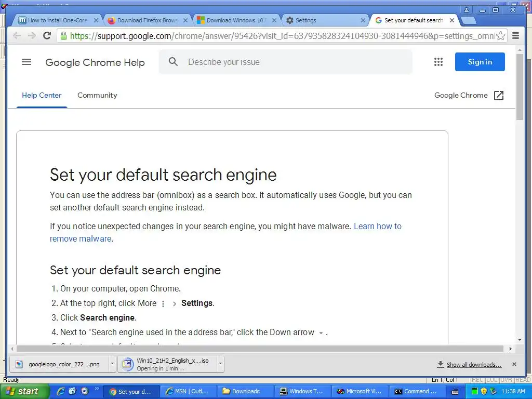This screenshot has height=399, width=532.
Task: Click the browser forward arrow
Action: (x=32, y=36)
